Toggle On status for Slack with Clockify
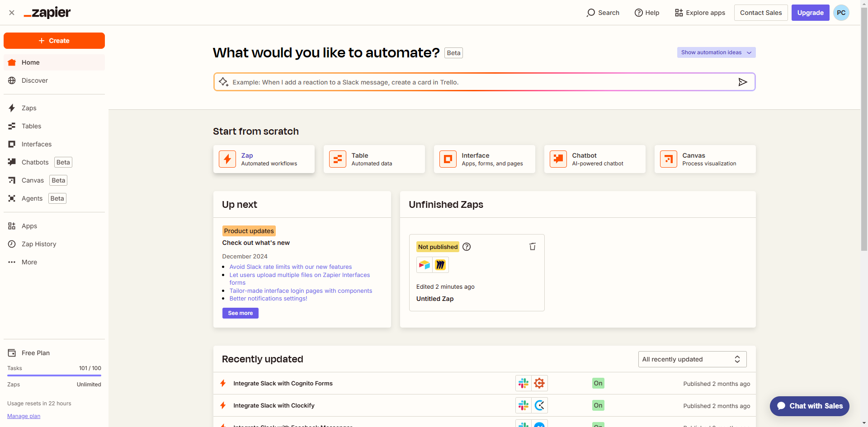This screenshot has height=427, width=868. [598, 405]
